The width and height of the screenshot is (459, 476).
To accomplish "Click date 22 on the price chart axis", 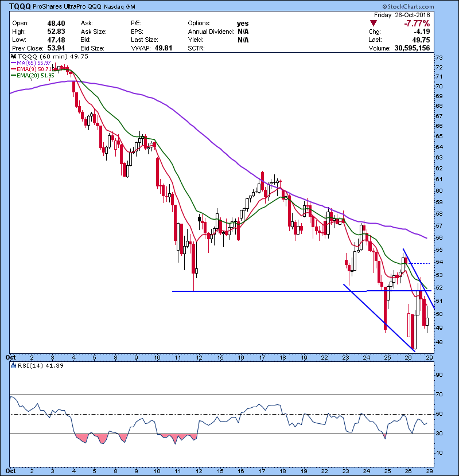I will (x=324, y=357).
